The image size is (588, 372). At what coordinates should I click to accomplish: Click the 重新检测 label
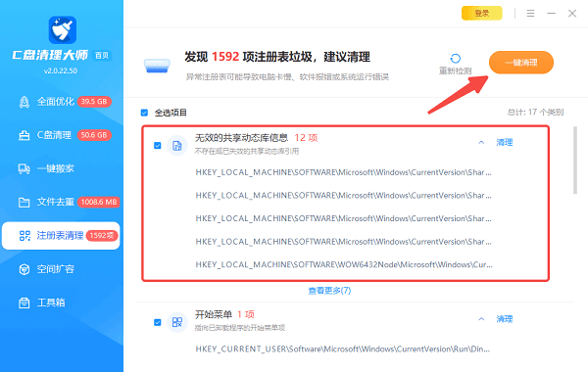pos(456,70)
